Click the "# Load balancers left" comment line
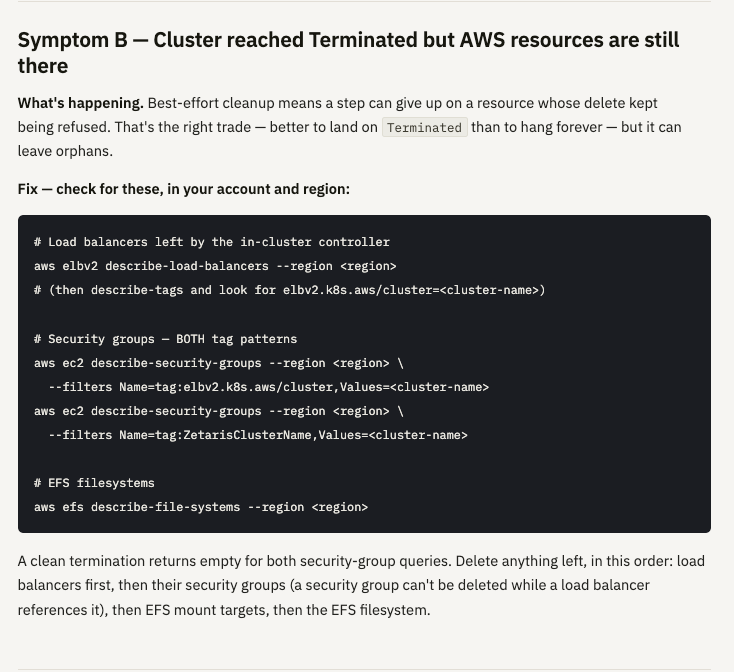 point(212,242)
